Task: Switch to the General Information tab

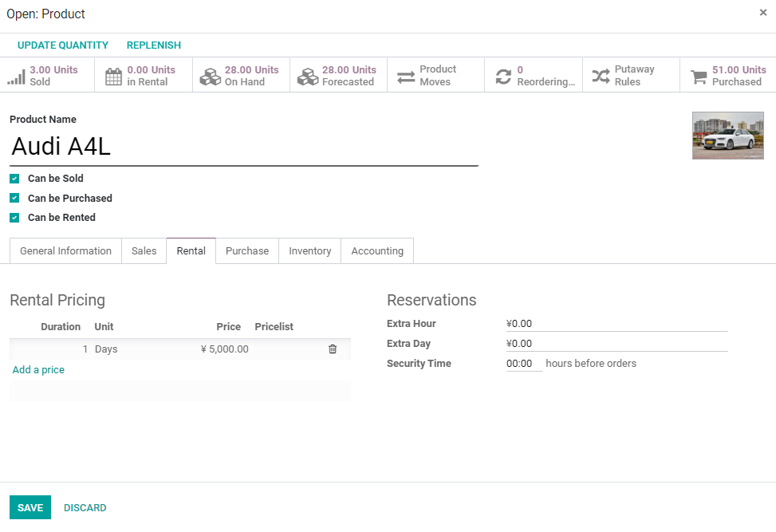Action: [x=66, y=251]
